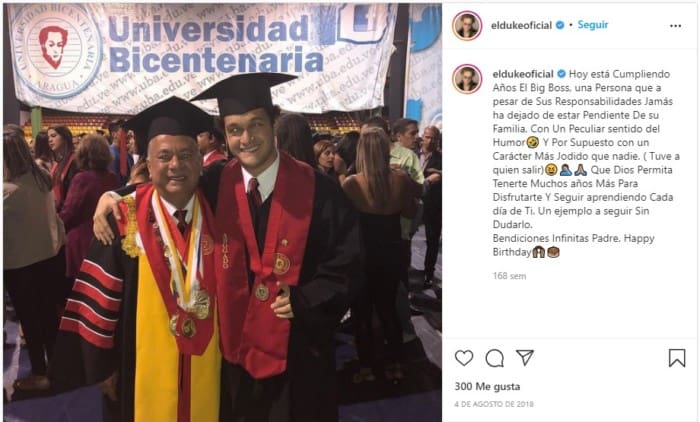This screenshot has width=700, height=422.
Task: Open eldukeoficial username in caption
Action: [x=523, y=74]
